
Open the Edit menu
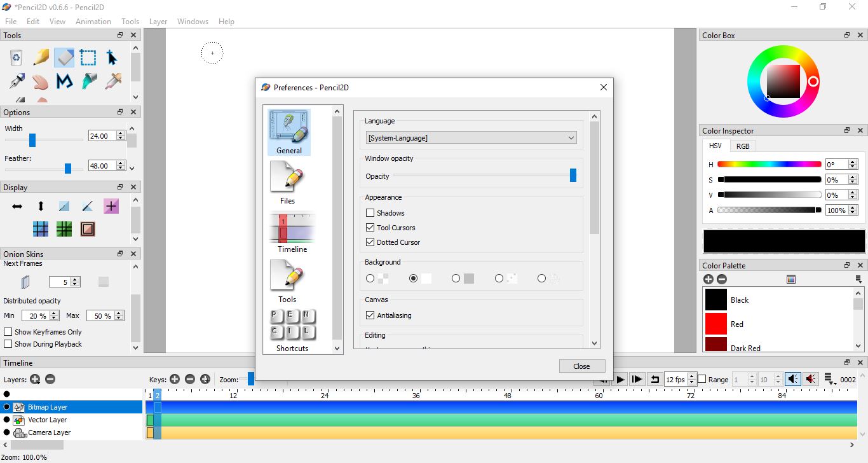(33, 21)
